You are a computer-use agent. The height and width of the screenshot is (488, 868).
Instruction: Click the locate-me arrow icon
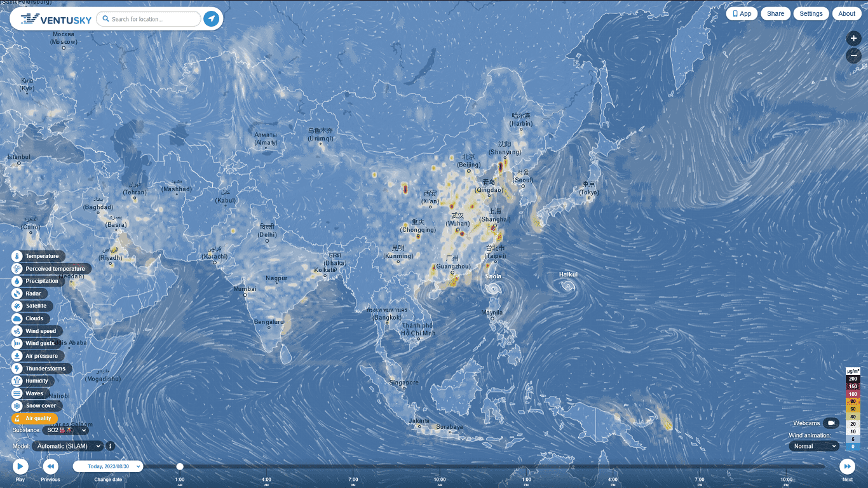coord(211,19)
